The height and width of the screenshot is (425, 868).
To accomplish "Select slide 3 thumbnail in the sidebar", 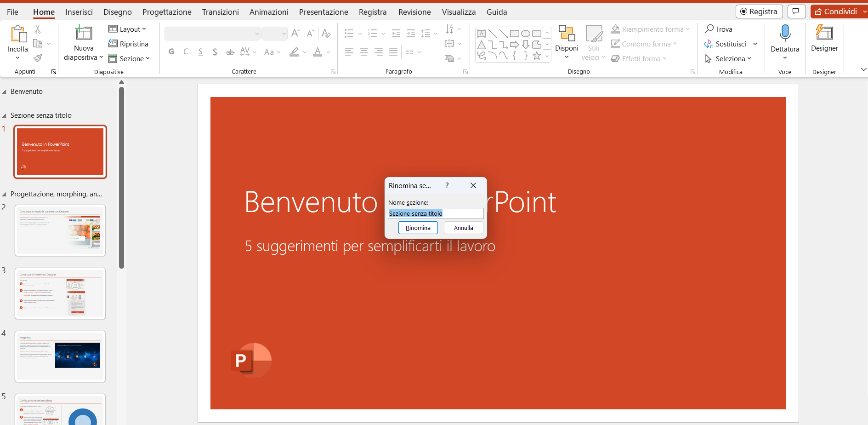I will [x=60, y=293].
